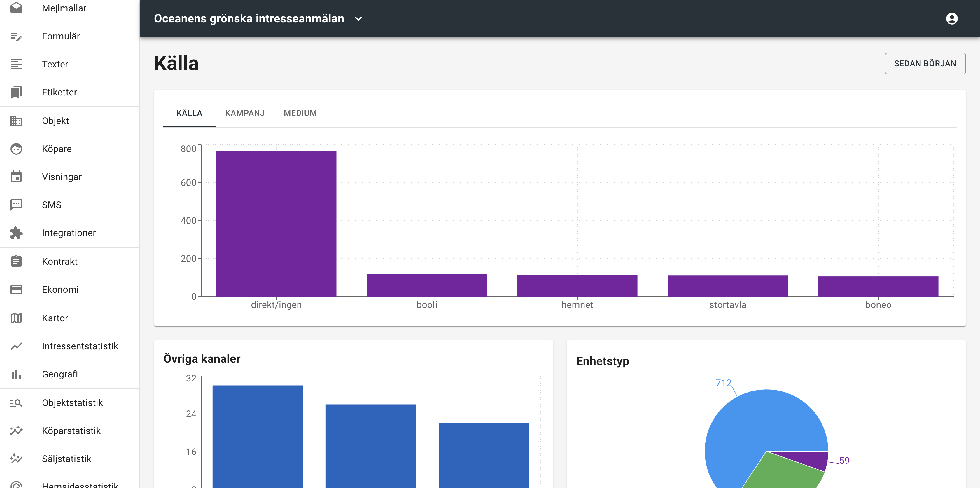This screenshot has height=488, width=980.
Task: Click the stortavla bar in the chart
Action: pos(727,285)
